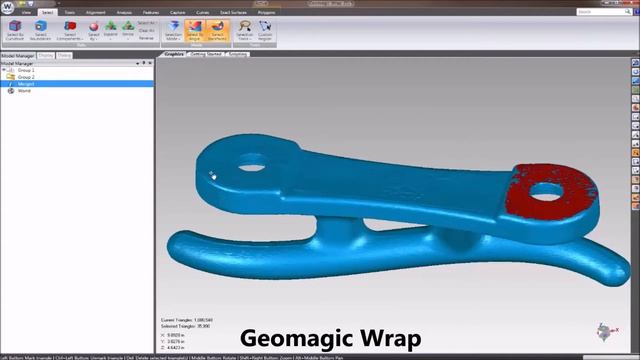Image resolution: width=640 pixels, height=360 pixels.
Task: Open the Geomagic Wrap application menu button
Action: [7, 7]
